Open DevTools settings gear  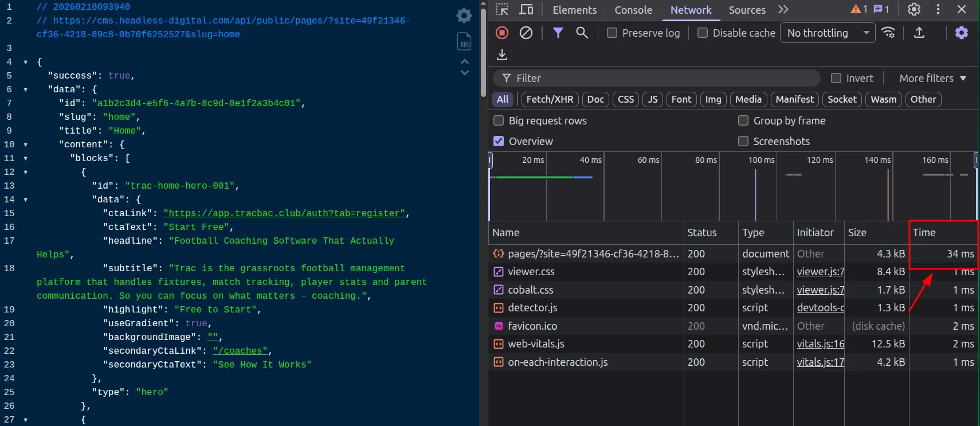(x=914, y=10)
